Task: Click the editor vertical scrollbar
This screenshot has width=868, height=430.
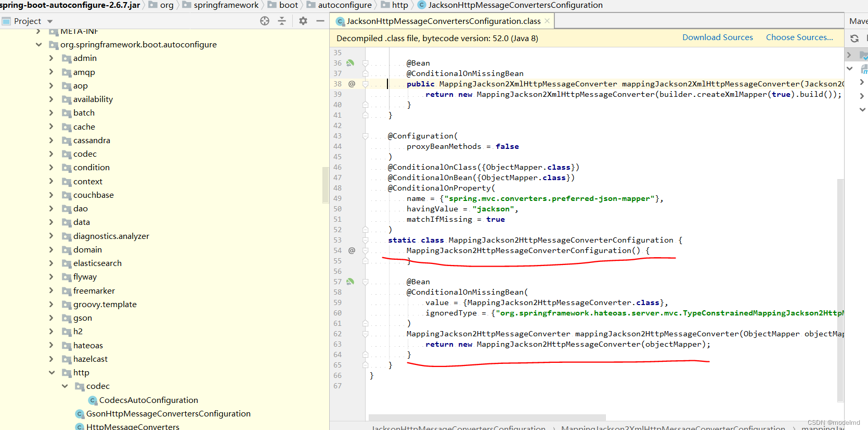Action: coord(840,290)
